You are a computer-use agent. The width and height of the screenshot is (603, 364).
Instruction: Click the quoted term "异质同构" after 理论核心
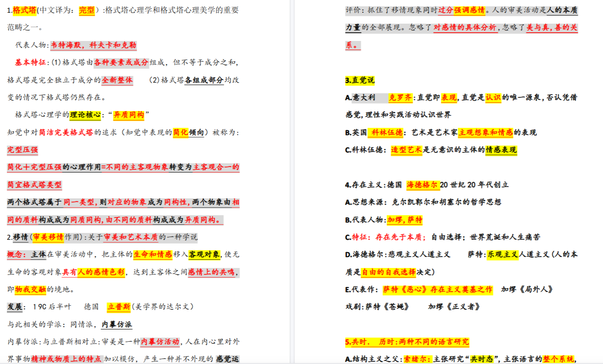[128, 115]
